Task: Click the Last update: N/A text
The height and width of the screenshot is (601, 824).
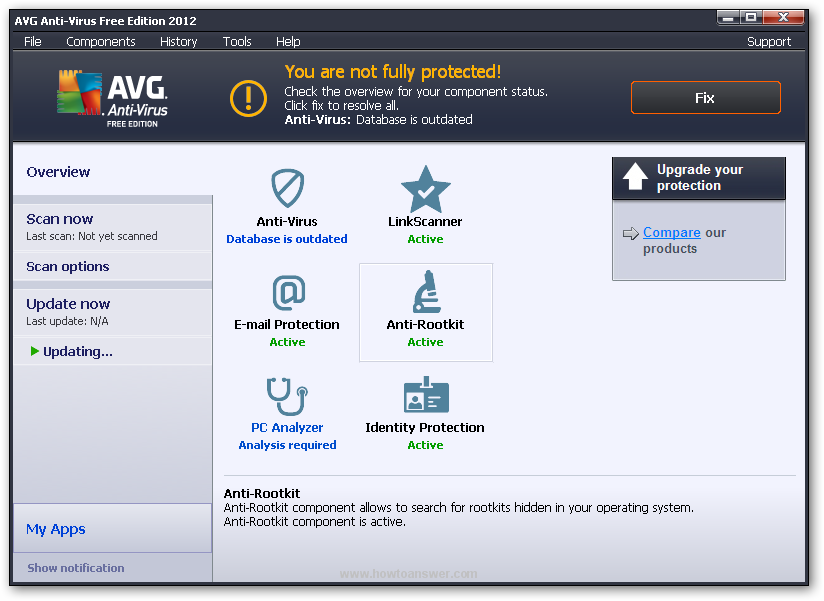Action: coord(67,322)
